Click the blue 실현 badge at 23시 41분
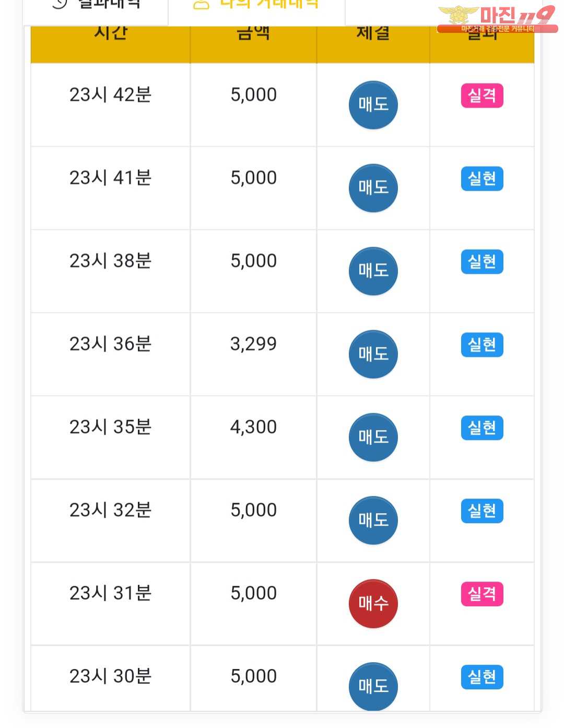 coord(482,179)
